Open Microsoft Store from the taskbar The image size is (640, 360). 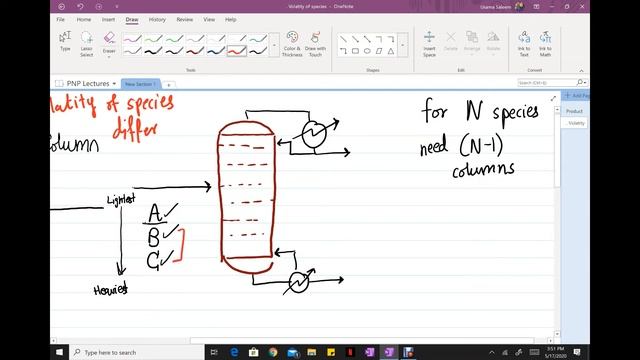tap(253, 352)
